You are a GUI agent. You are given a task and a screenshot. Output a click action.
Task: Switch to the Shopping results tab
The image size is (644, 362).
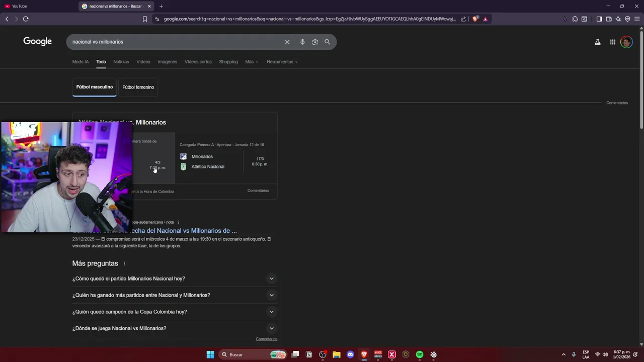[228, 62]
